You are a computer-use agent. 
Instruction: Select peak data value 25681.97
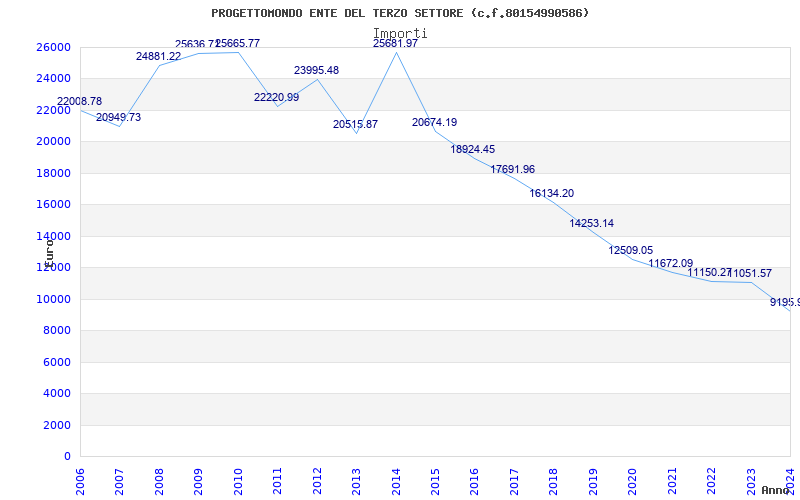click(395, 43)
